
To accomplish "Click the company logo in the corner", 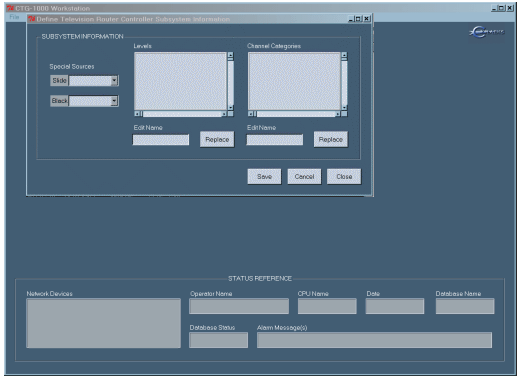I will [x=487, y=32].
